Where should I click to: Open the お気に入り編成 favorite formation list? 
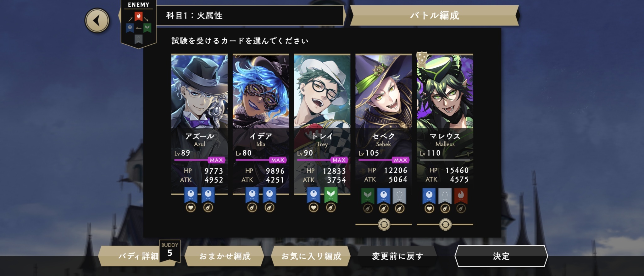311,256
